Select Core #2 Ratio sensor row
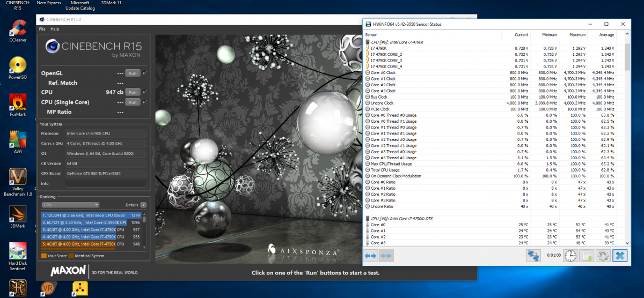The height and width of the screenshot is (298, 644). pos(489,194)
